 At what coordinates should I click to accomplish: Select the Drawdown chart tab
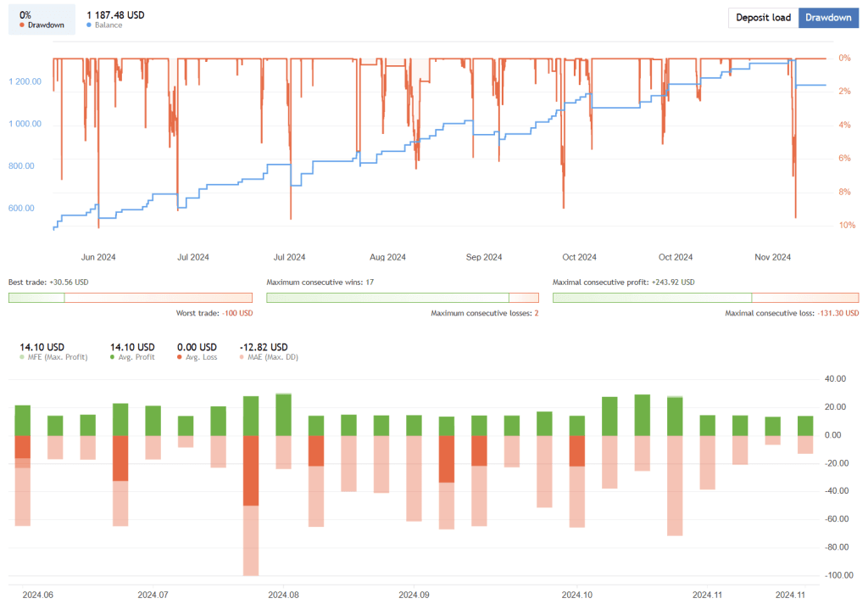[x=828, y=18]
